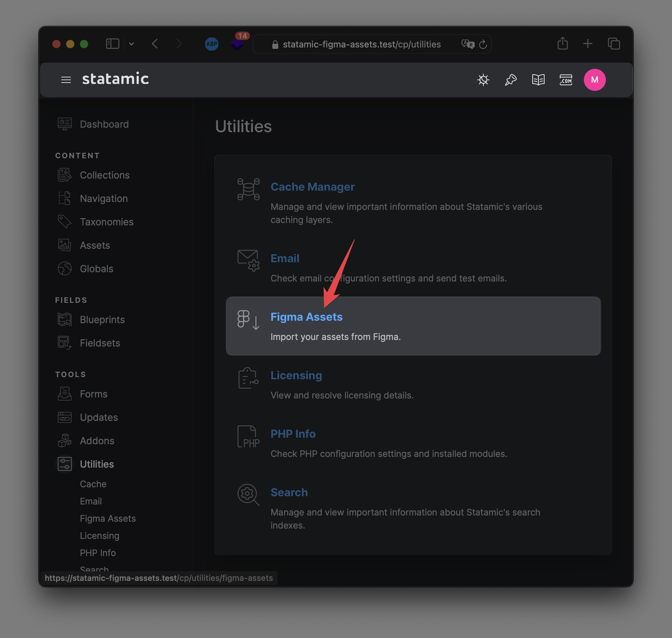Expand the Safari sidebar dropdown chevron

[132, 44]
